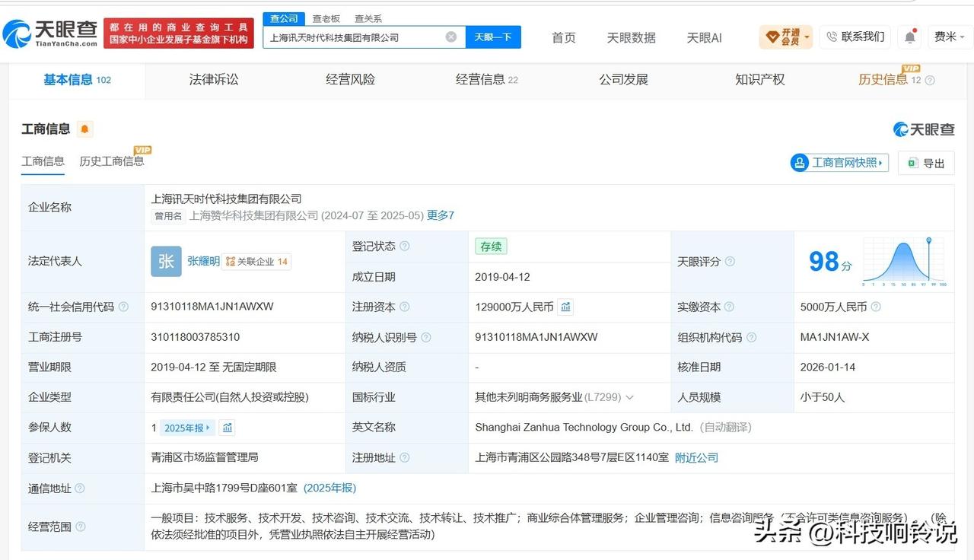Open 费米 user account dropdown
The height and width of the screenshot is (560, 974).
[x=950, y=37]
